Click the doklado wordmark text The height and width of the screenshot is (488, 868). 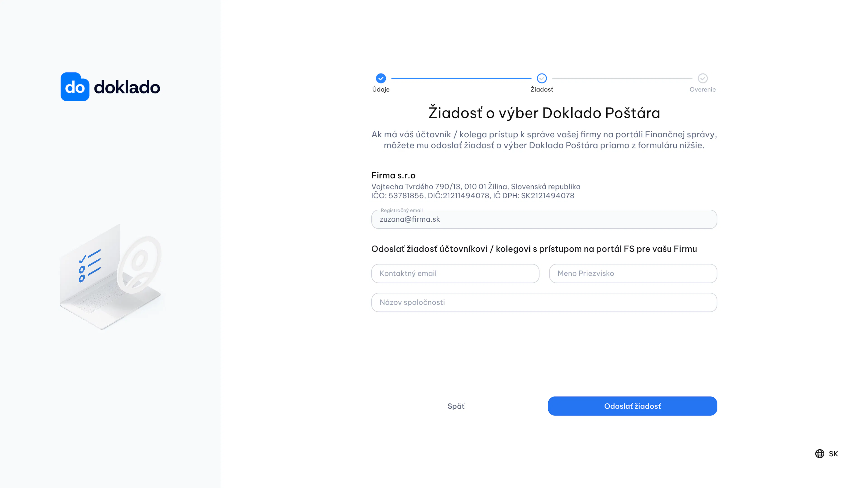(127, 87)
